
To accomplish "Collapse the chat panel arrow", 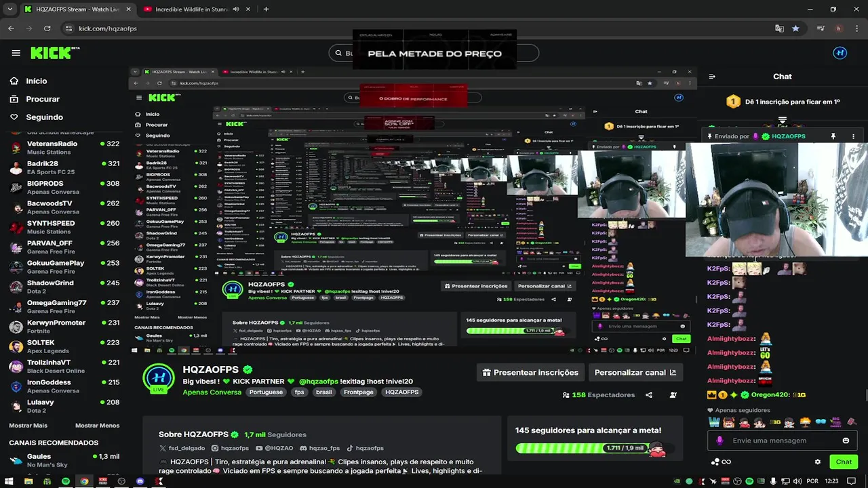I will tap(711, 77).
